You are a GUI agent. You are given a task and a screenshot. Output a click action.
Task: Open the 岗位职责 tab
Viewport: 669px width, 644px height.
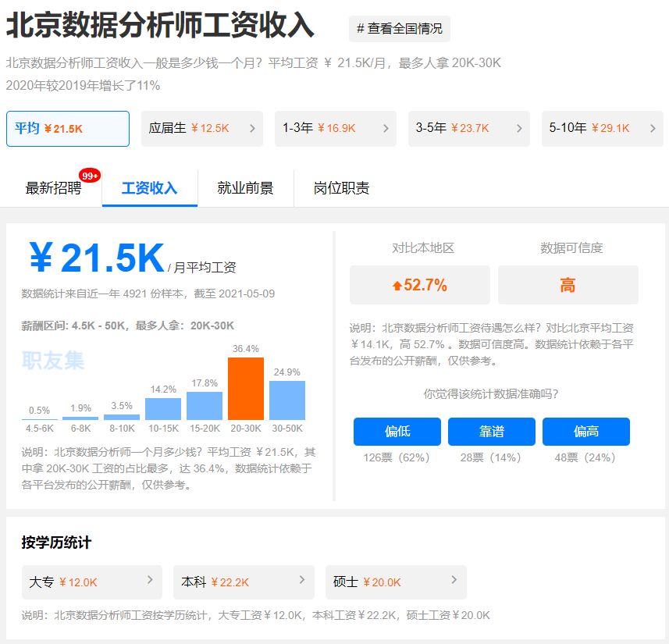pyautogui.click(x=341, y=188)
